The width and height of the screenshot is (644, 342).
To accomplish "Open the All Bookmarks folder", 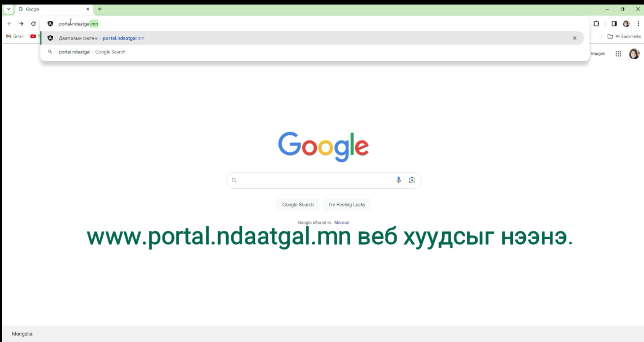I will click(624, 36).
